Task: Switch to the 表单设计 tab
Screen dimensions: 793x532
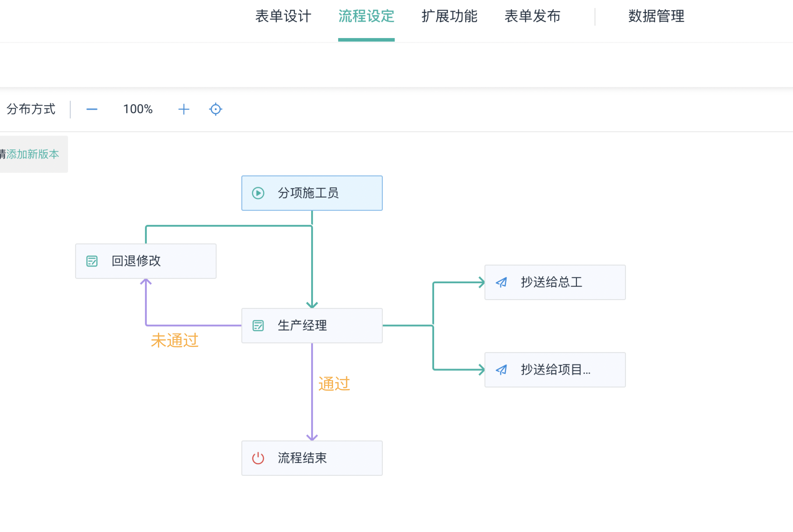Action: 283,16
